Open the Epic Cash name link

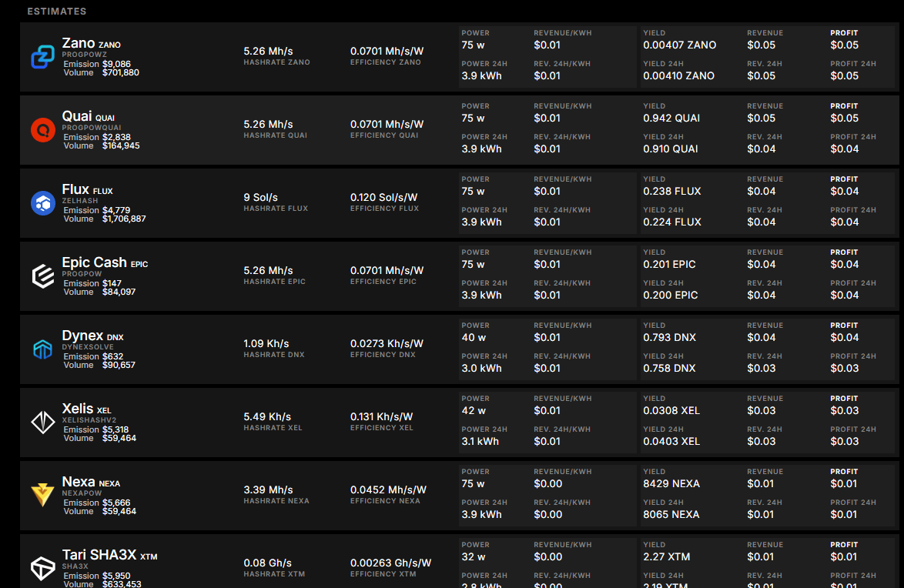click(x=95, y=262)
